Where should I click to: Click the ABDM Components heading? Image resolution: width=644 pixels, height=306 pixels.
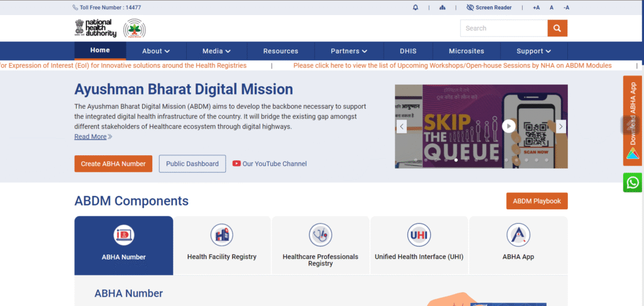[131, 201]
